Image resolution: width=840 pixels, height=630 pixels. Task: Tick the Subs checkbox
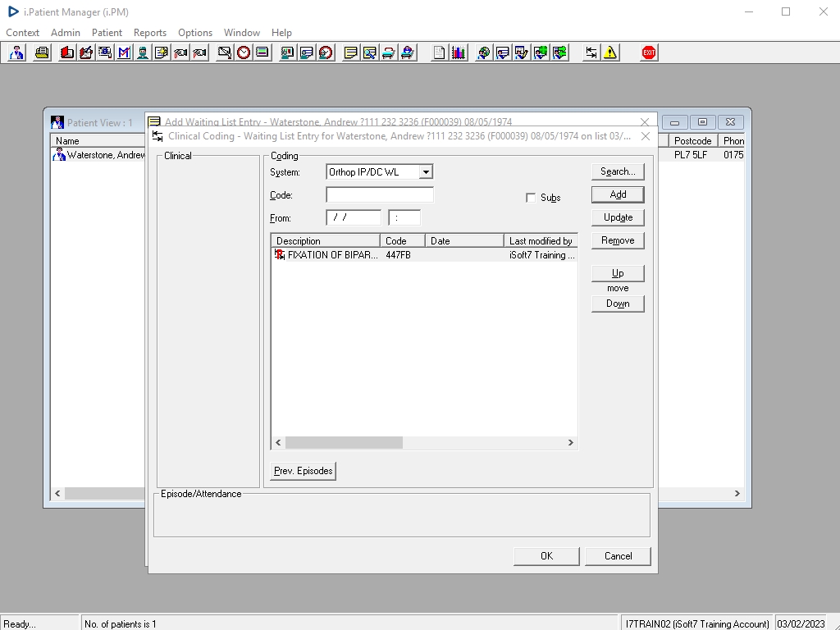point(531,198)
